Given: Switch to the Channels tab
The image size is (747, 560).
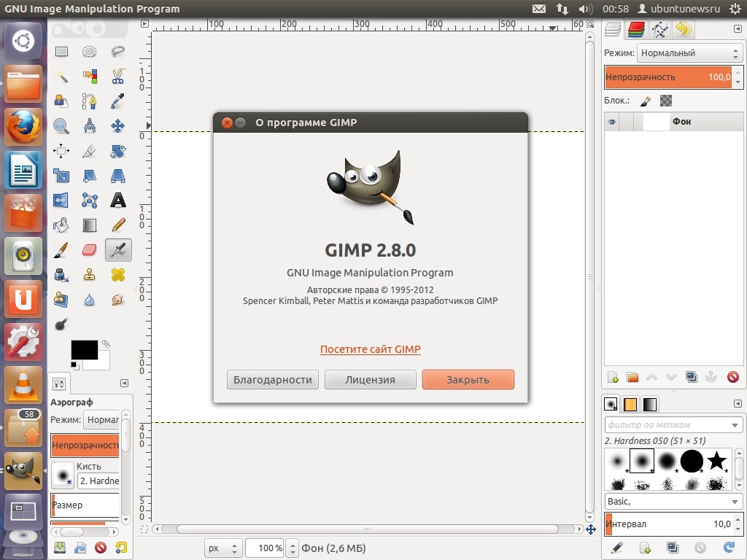Looking at the screenshot, I should click(x=636, y=29).
